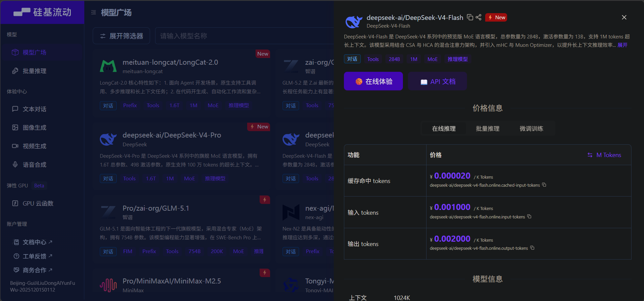
Task: Click the 1024K context value
Action: 402,298
